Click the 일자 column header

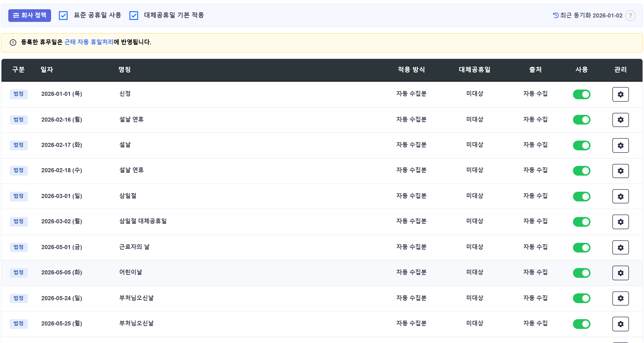point(47,70)
